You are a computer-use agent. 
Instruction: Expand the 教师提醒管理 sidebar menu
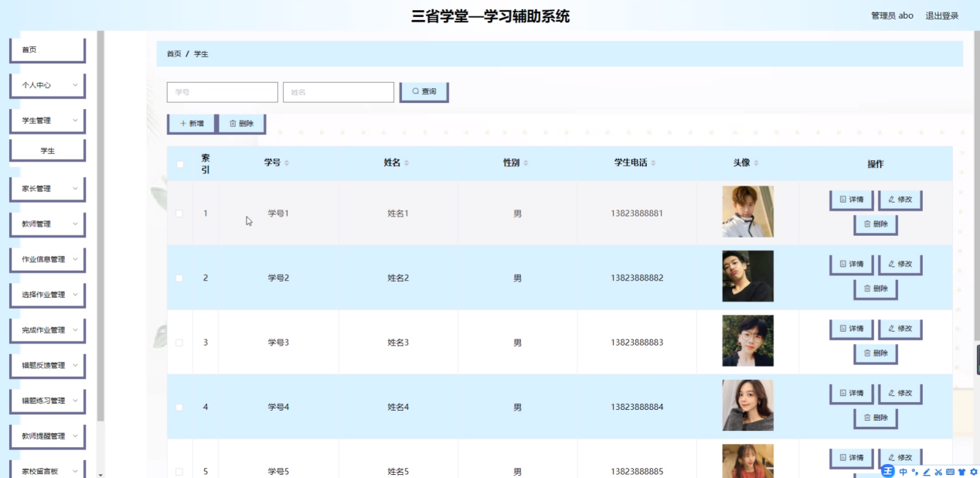pos(48,436)
